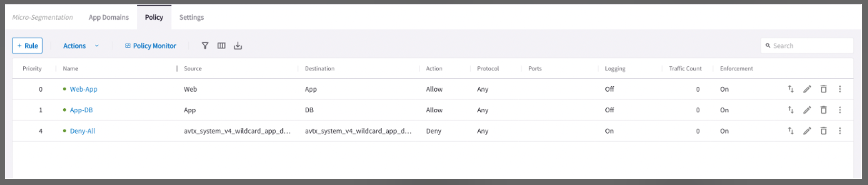868x185 pixels.
Task: Click priority 4 cell of Deny-All
Action: (40, 131)
